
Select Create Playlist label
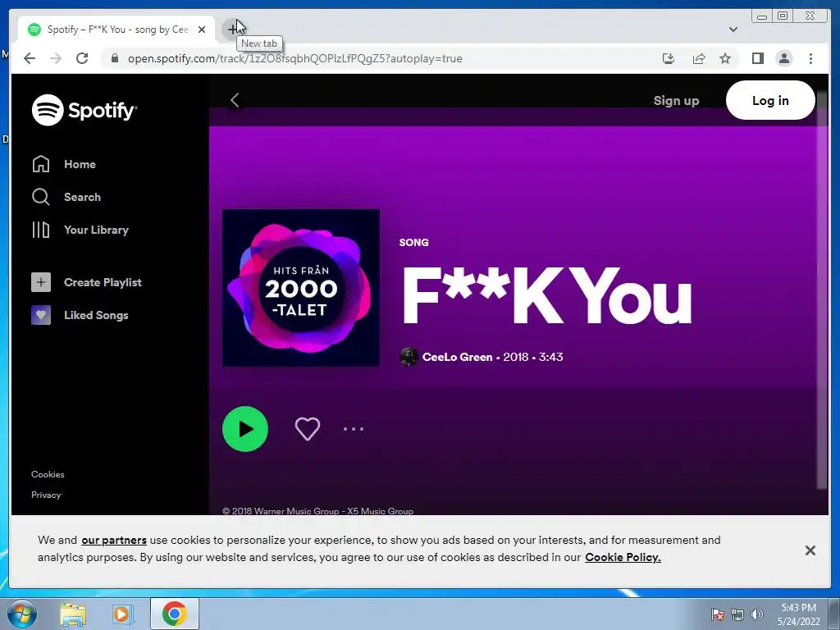103,282
